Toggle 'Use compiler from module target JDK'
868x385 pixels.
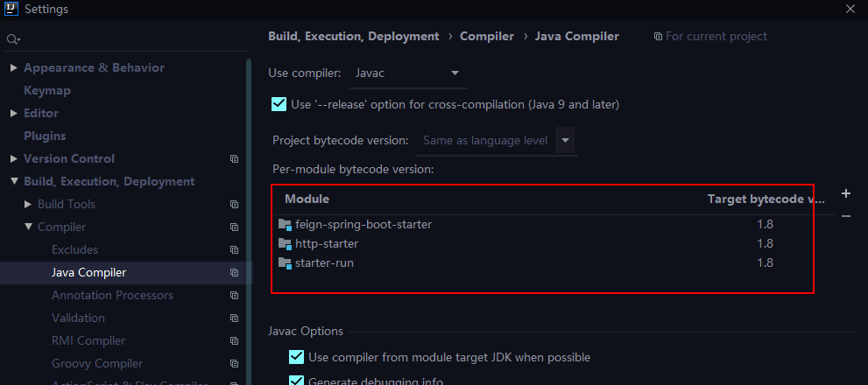click(x=296, y=357)
